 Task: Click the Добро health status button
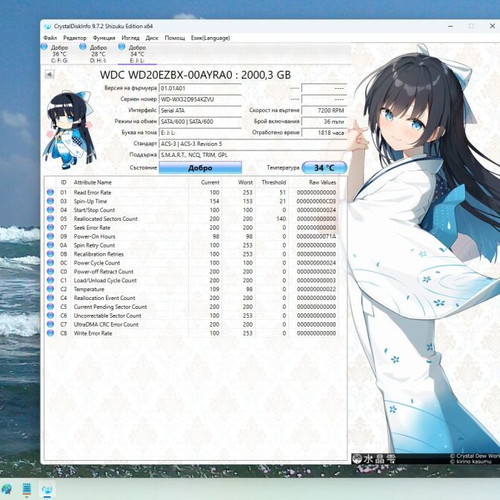point(200,168)
